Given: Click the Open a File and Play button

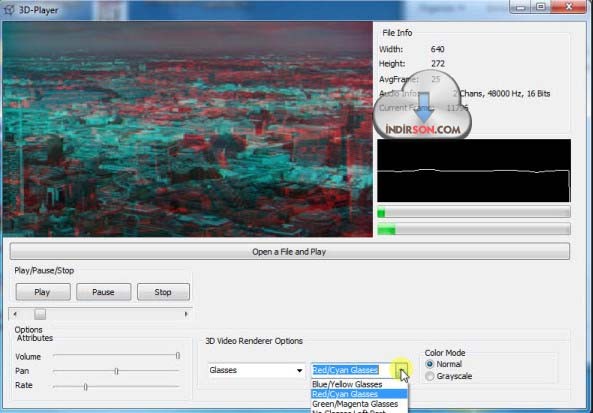Looking at the screenshot, I should [x=289, y=252].
